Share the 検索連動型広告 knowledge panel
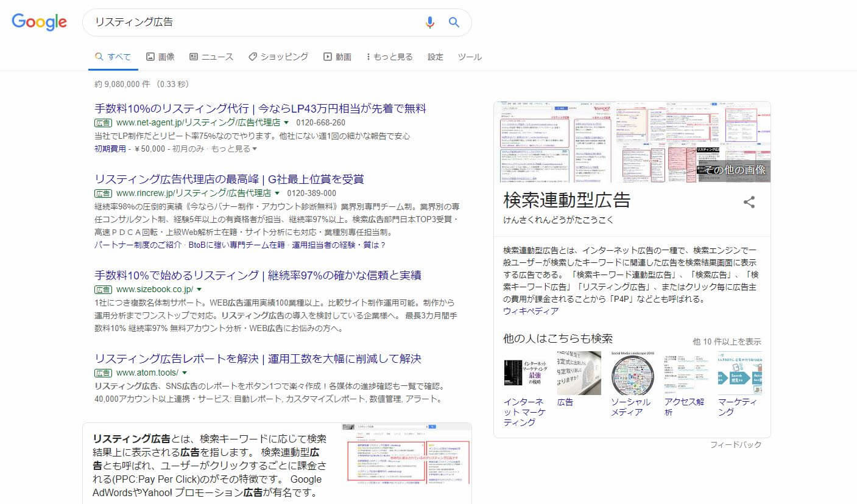 (x=749, y=202)
